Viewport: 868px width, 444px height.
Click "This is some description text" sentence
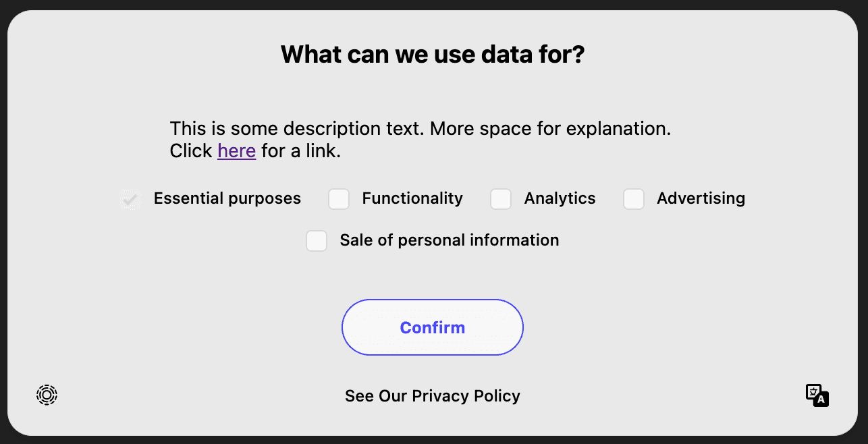(x=297, y=128)
